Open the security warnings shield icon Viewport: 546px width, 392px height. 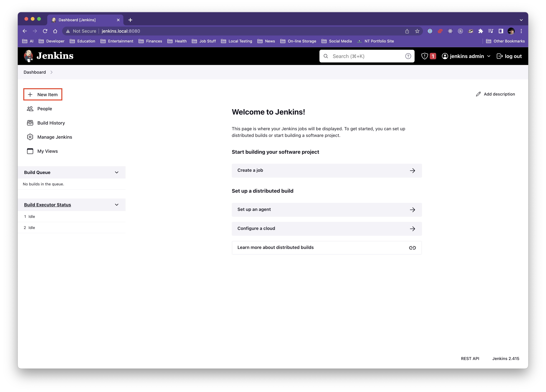(424, 56)
